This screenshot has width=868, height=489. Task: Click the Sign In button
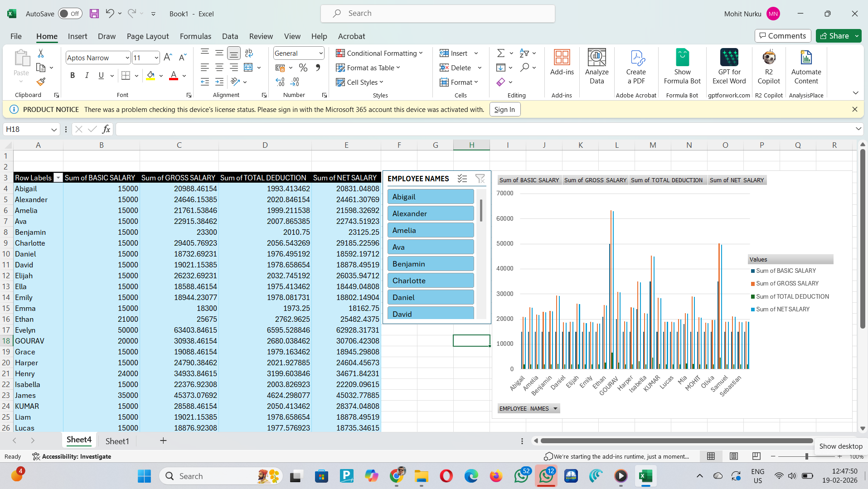tap(504, 110)
